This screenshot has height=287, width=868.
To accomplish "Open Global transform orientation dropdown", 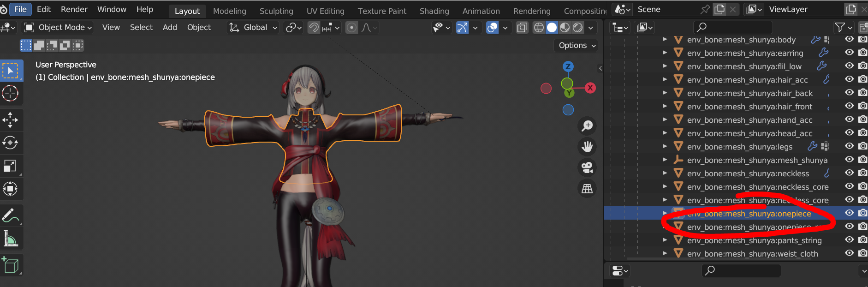I will point(253,28).
